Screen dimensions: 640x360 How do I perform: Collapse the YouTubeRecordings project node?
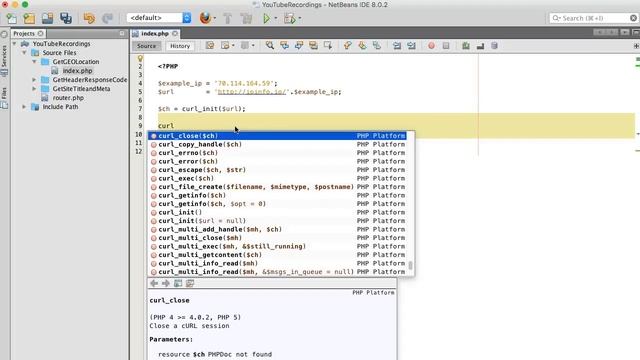click(x=15, y=44)
